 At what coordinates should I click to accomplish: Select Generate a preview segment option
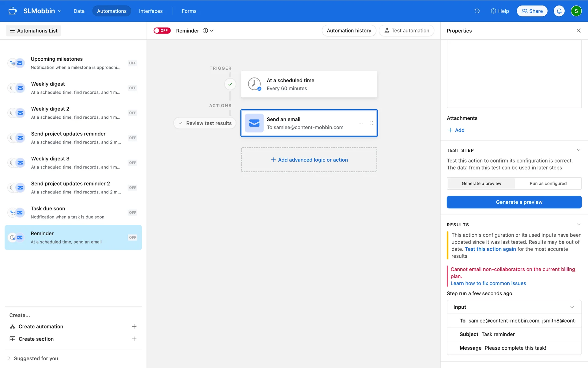point(481,183)
